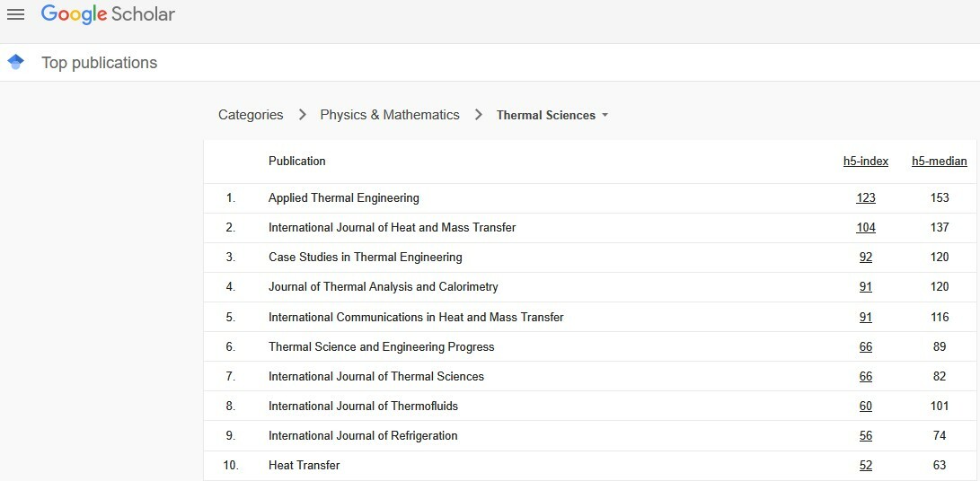Open h5-index 92 for Case Studies
Screen dimensions: 980x481
(865, 258)
